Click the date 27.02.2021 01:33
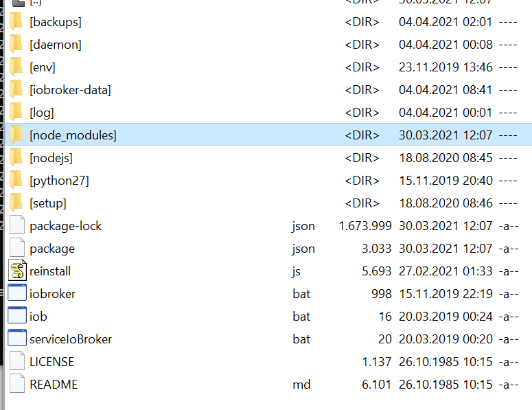Viewport: 532px width, 410px height. [446, 271]
